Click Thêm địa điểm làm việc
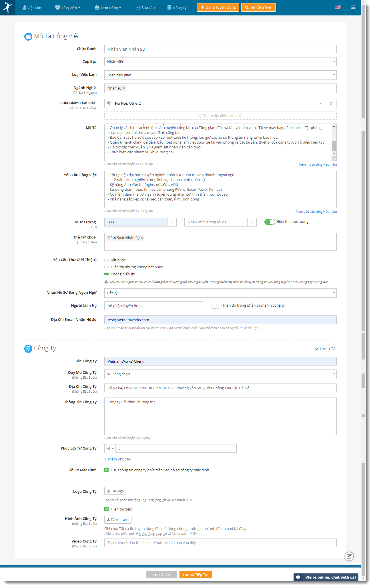 pos(220,116)
